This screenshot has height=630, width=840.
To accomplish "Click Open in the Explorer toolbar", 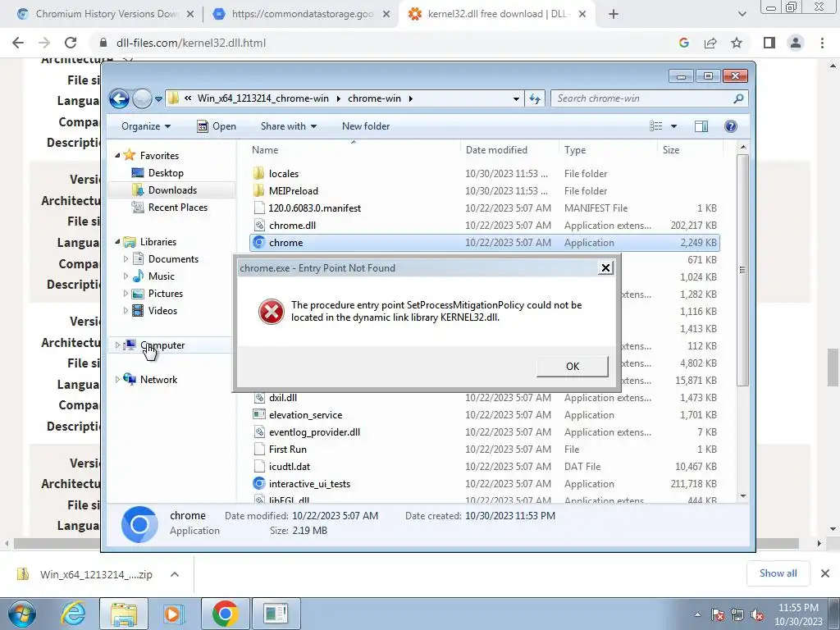I will point(217,126).
